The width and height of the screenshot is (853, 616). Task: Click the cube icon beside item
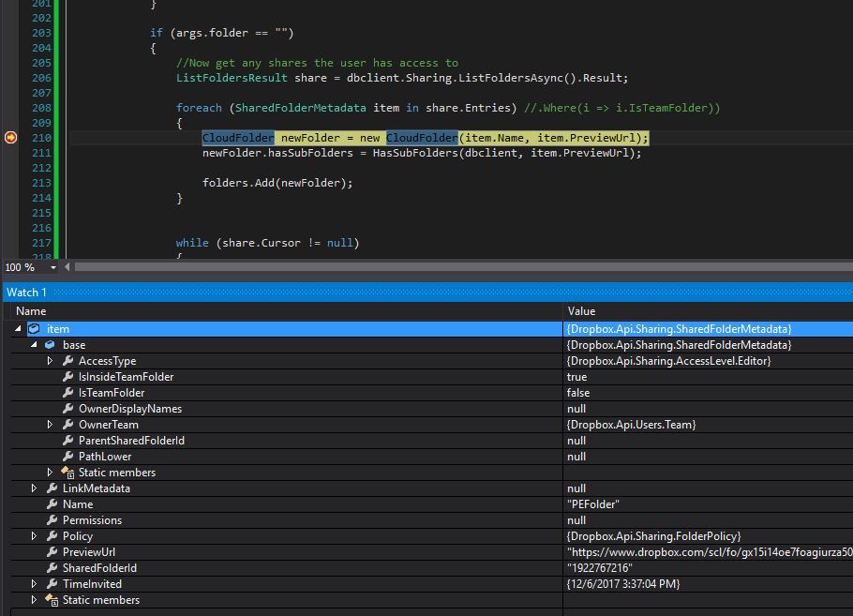[35, 329]
